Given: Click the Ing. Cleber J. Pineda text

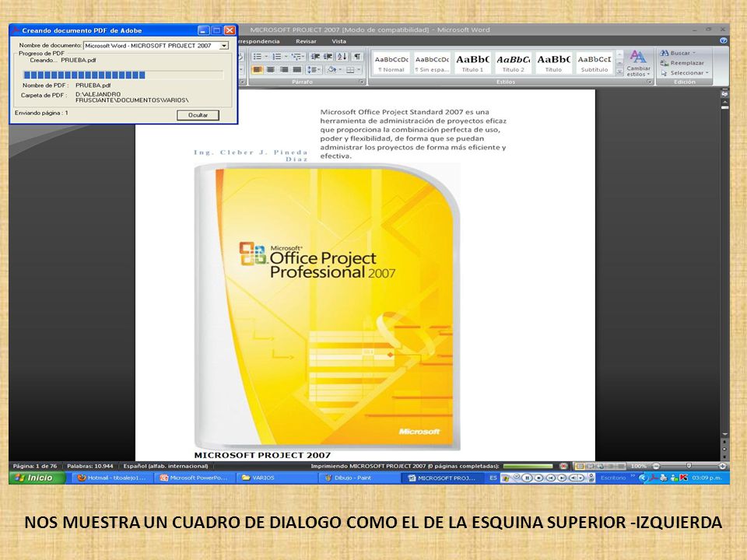Looking at the screenshot, I should pyautogui.click(x=251, y=156).
